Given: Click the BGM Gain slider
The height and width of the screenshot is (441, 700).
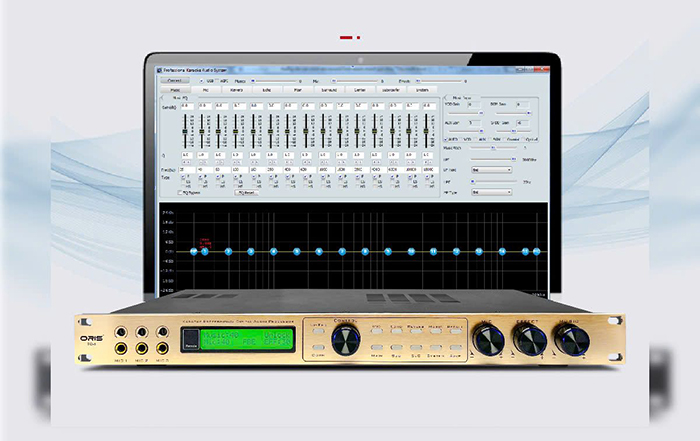Looking at the screenshot, I should 513,113.
